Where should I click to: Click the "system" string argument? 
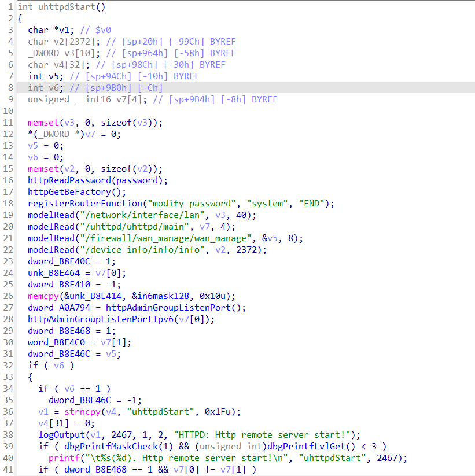[267, 204]
